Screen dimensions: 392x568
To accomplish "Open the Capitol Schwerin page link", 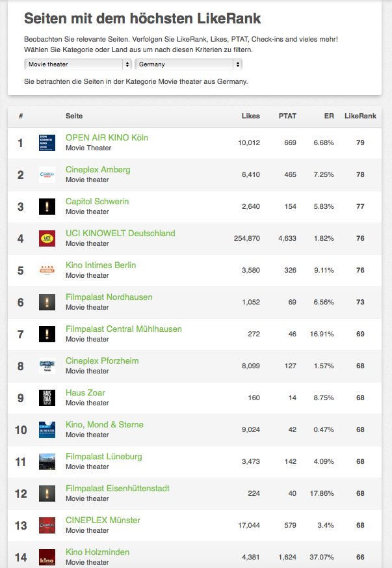I will pos(97,202).
